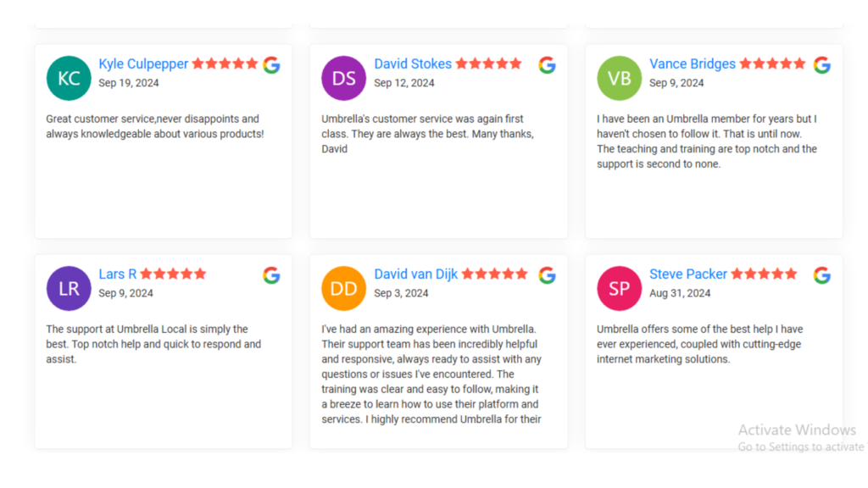Click Google logo on Vance Bridges' review
The height and width of the screenshot is (488, 868).
(822, 64)
